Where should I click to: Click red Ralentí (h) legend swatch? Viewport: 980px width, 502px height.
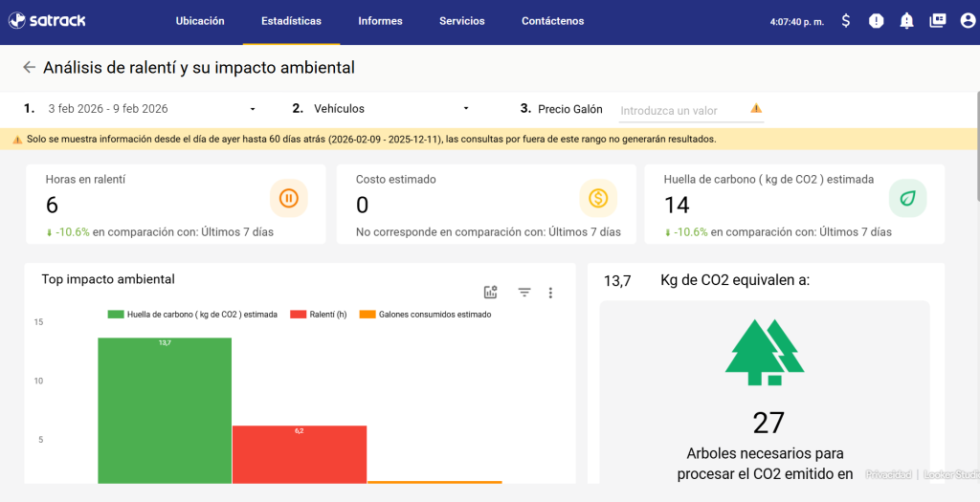tap(299, 315)
